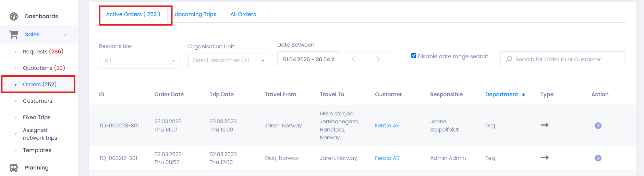The height and width of the screenshot is (176, 644).
Task: Expand the Dashboards menu chevron
Action: (64, 16)
